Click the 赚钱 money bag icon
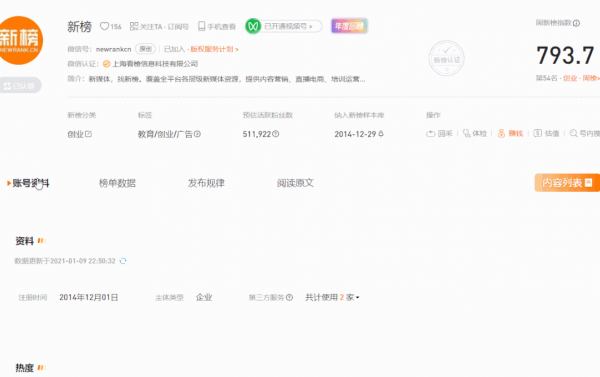Screen dimensions: 600x377 pos(501,133)
